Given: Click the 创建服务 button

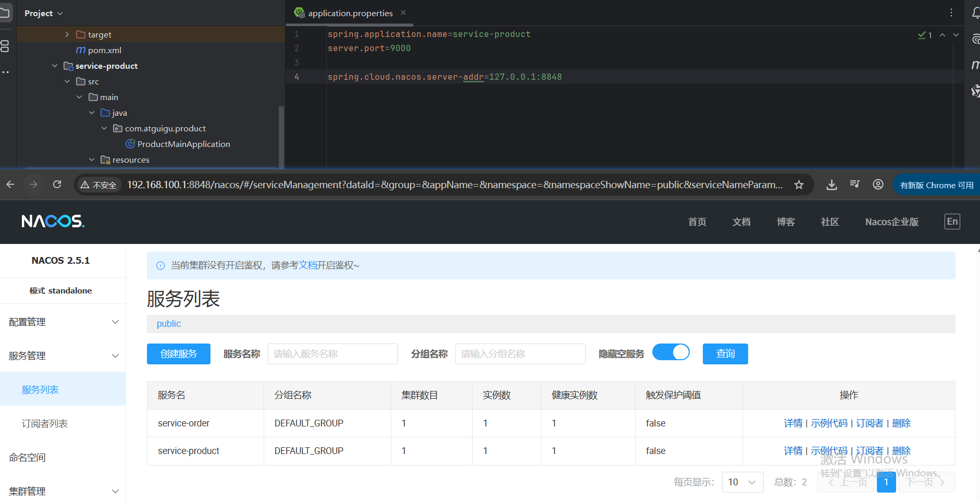Looking at the screenshot, I should [179, 354].
